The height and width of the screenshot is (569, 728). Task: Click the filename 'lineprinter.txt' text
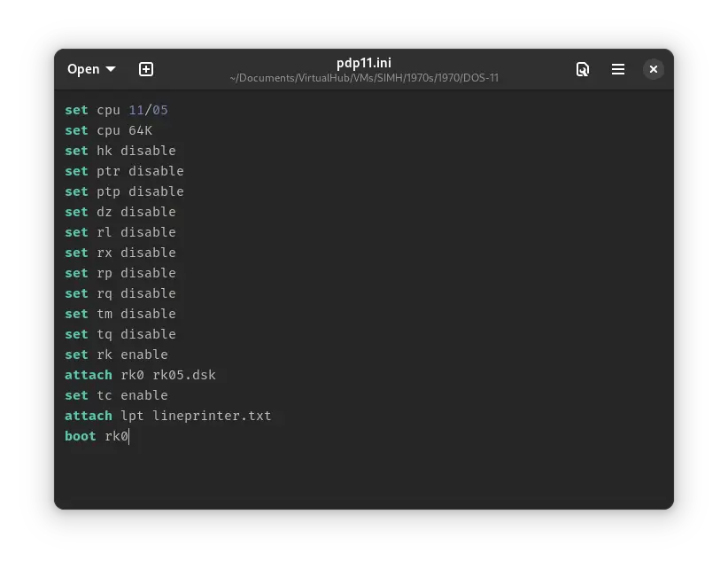212,415
